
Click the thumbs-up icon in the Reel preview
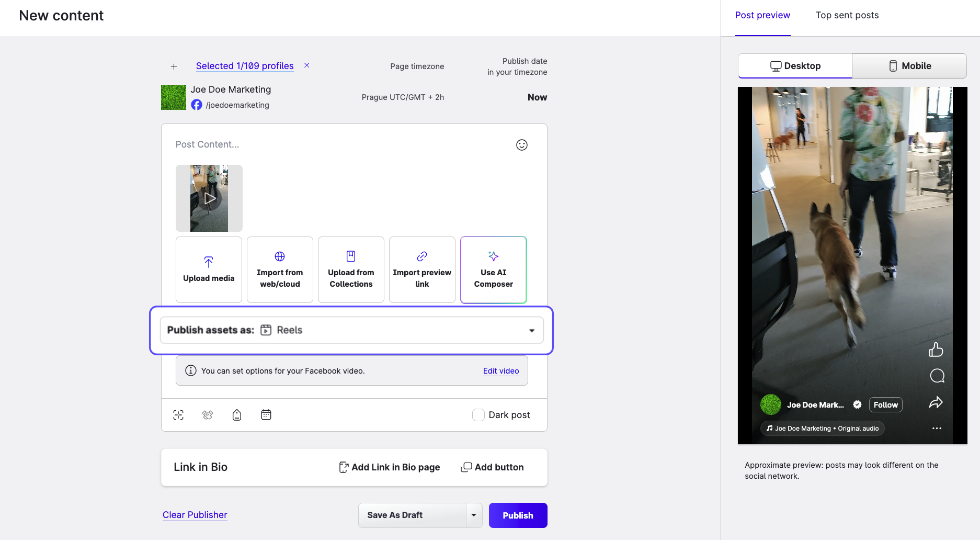coord(936,350)
